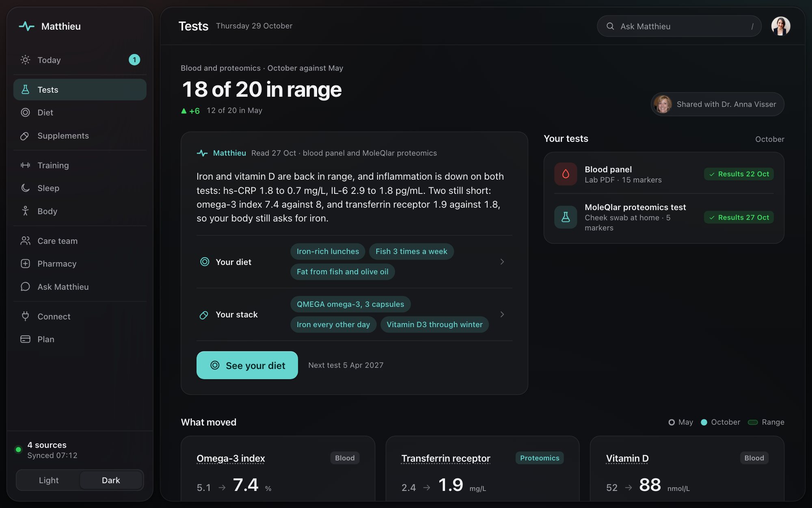Switch theme to Light mode
Image resolution: width=812 pixels, height=508 pixels.
(49, 480)
